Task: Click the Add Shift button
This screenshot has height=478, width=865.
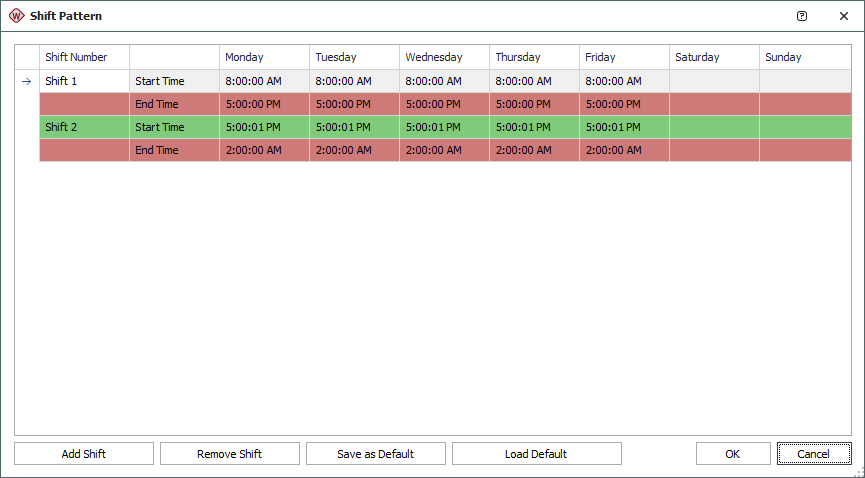Action: coord(84,454)
